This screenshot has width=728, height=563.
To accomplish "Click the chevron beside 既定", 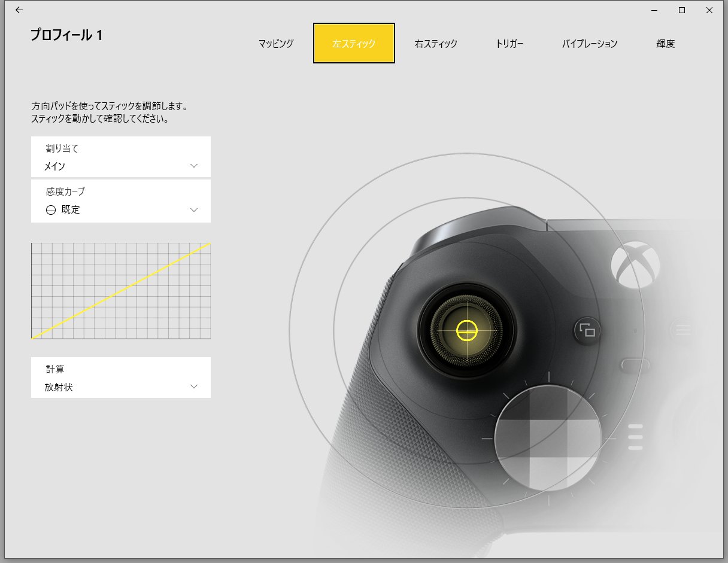I will click(194, 210).
